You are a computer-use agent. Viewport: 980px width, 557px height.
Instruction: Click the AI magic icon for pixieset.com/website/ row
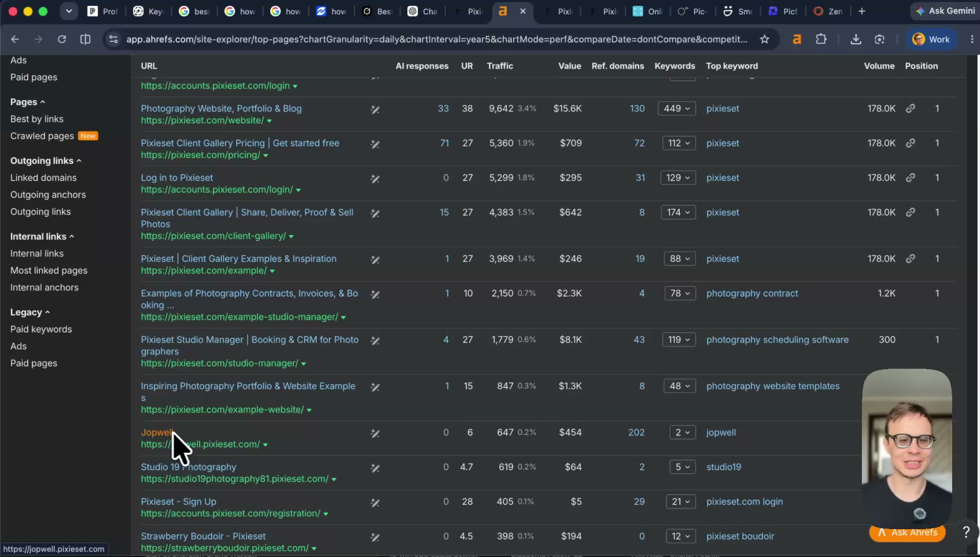[375, 109]
